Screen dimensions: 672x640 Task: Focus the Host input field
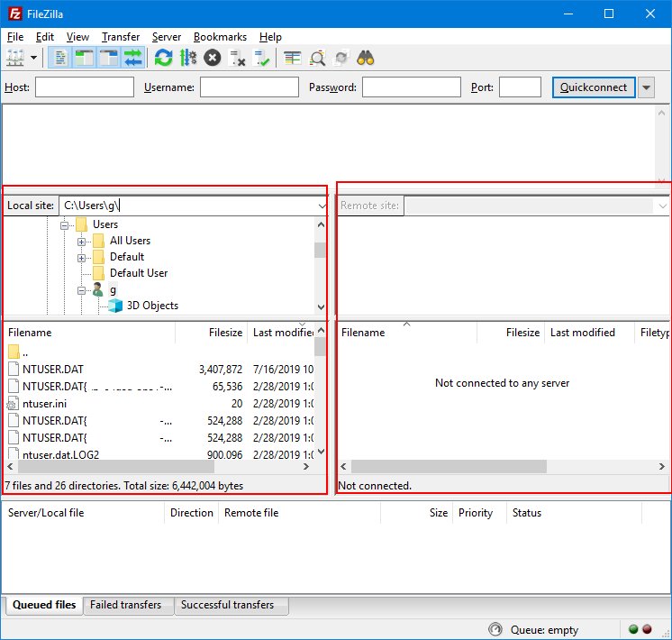click(x=85, y=87)
